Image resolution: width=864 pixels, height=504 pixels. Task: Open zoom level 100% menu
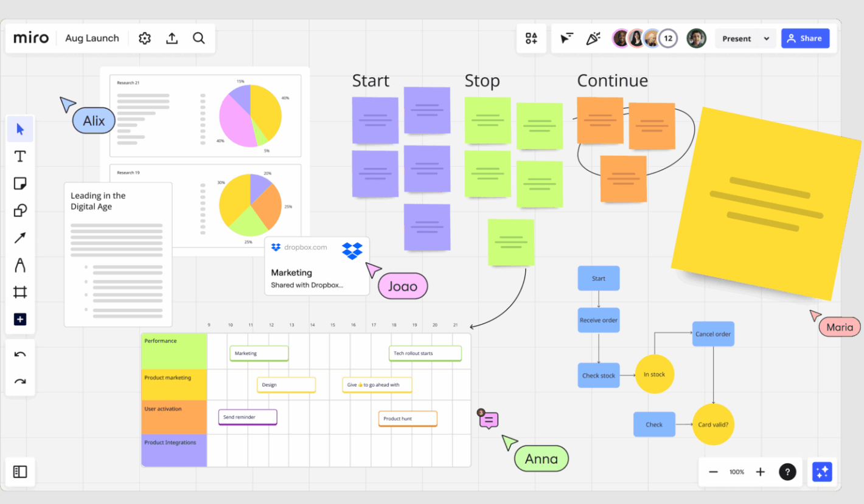click(737, 472)
